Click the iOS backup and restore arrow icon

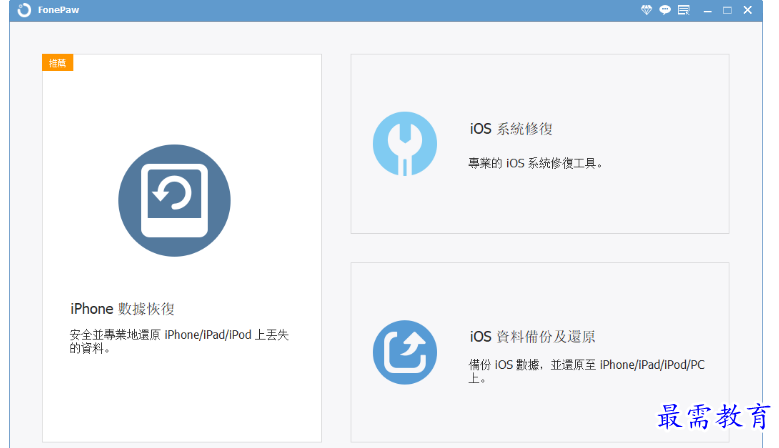click(405, 352)
